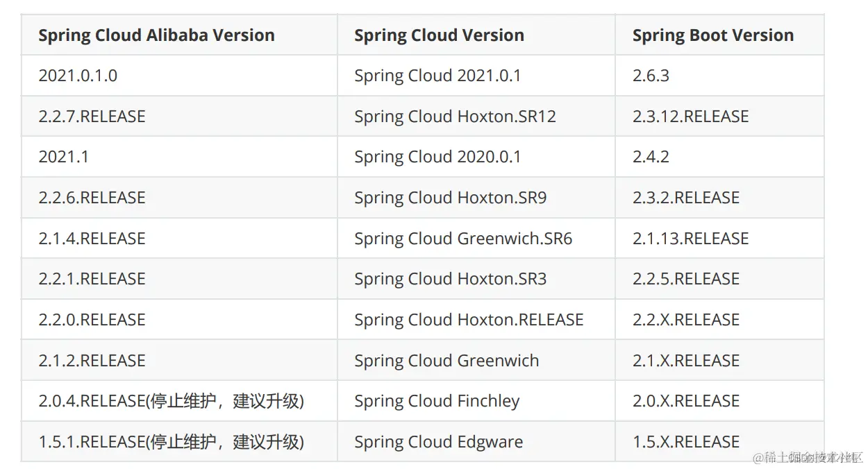Select the 2.2.1.RELEASE cell
Viewport: 868px width, 469px height.
point(179,279)
